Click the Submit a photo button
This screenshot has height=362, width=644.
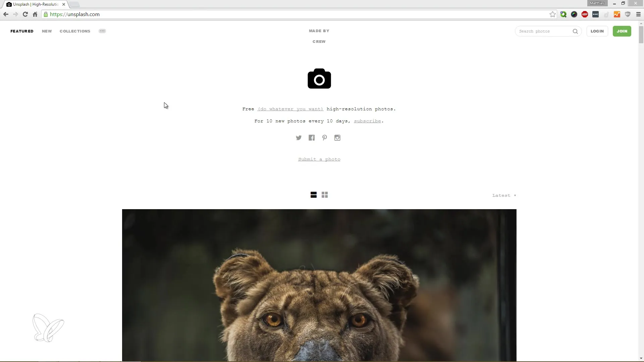coord(318,159)
